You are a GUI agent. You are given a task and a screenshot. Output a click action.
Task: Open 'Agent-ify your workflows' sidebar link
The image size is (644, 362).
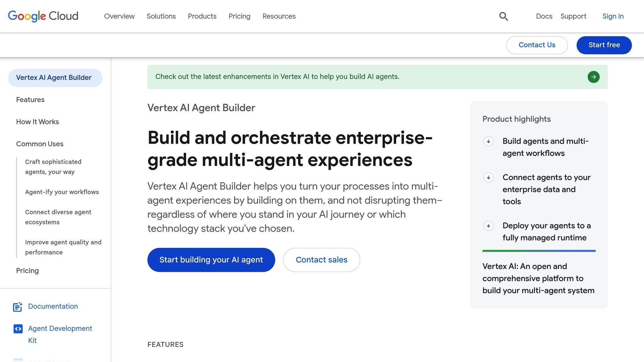[62, 192]
